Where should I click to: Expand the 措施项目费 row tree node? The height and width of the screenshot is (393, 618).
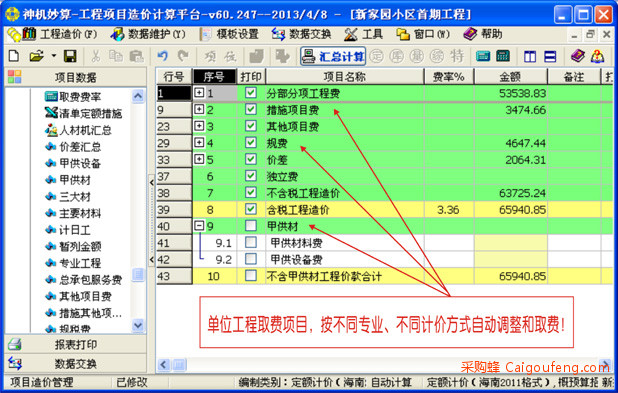click(199, 109)
